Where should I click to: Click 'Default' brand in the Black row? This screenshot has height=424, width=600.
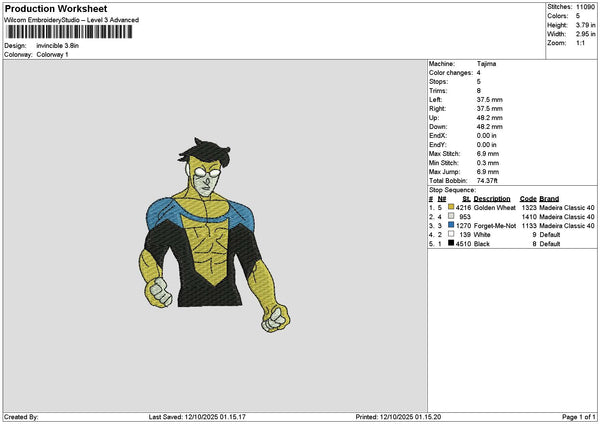[550, 244]
